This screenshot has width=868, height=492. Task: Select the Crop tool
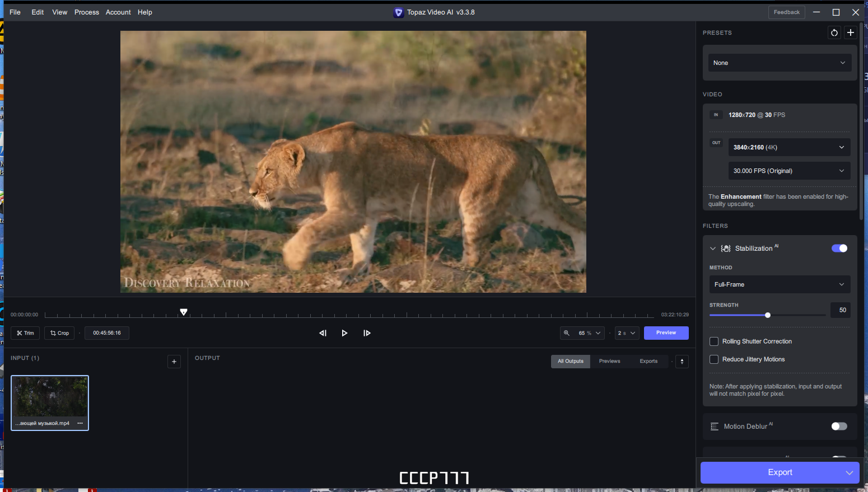[x=59, y=333]
